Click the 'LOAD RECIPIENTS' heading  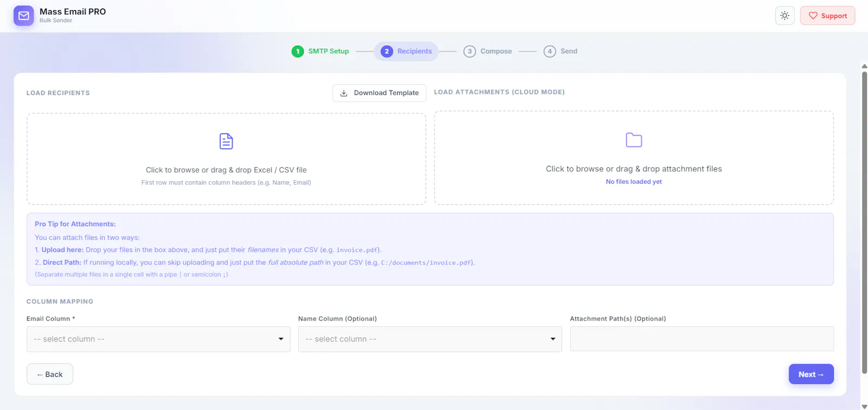click(x=58, y=93)
